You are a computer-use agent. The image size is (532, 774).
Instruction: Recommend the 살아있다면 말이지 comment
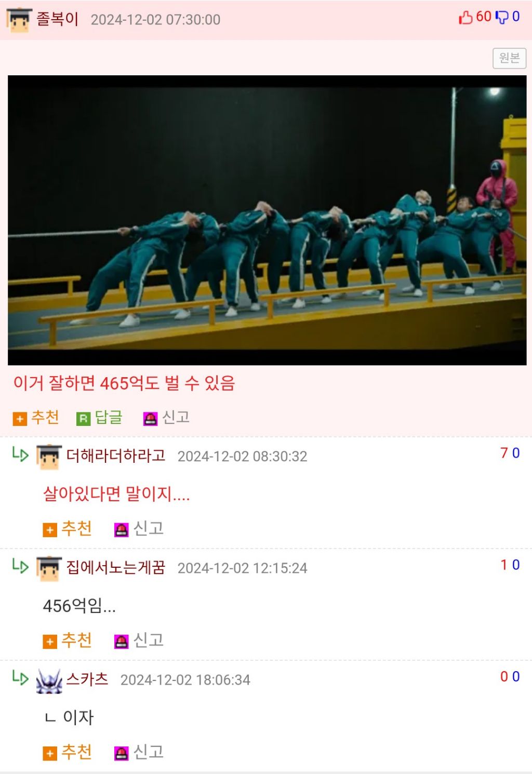point(68,529)
